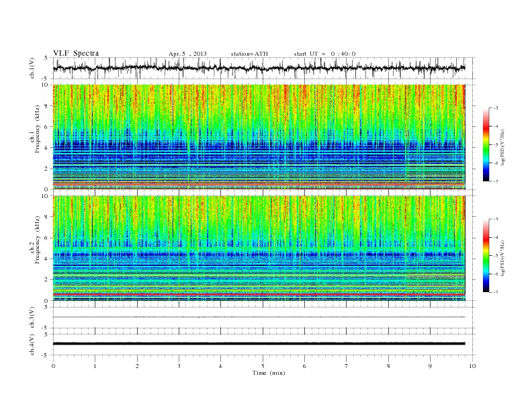Click the ch.1 "Frequency (kHz)" axis label
The width and height of the screenshot is (532, 411).
coord(38,129)
